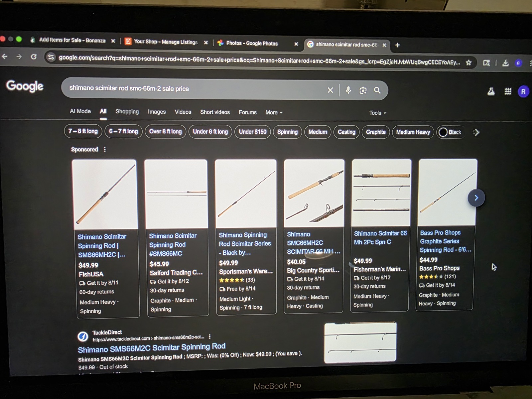Advance sponsored carousel with right arrow
This screenshot has height=399, width=532.
(x=476, y=198)
